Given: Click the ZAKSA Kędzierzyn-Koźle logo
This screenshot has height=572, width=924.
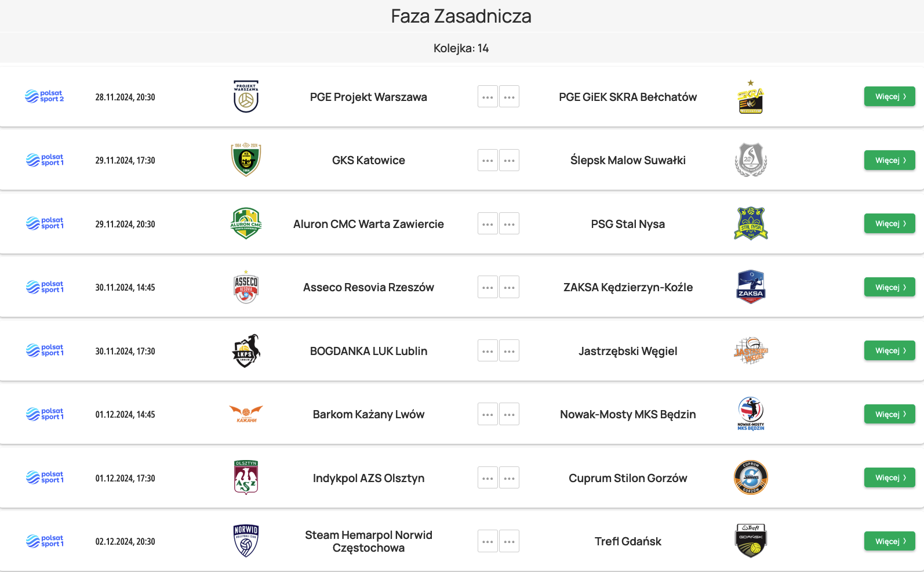Looking at the screenshot, I should pos(751,287).
